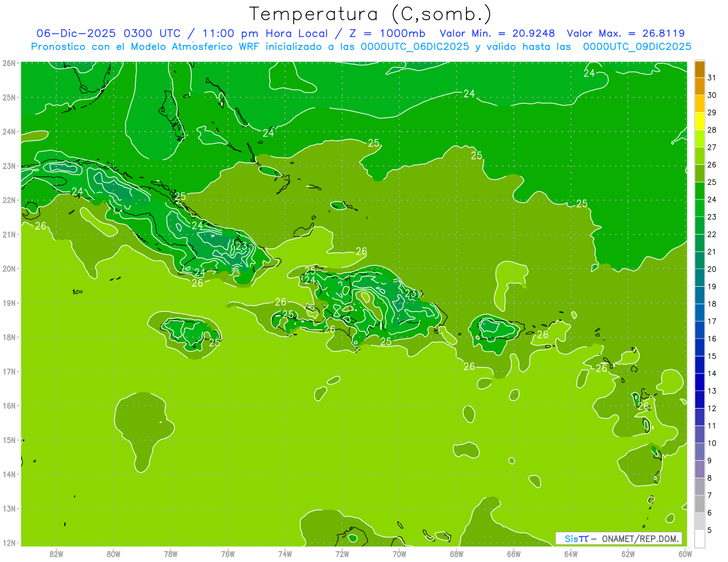Viewport: 728px width, 562px height.
Task: Pick the purple legend band between 9 and 10
Action: (699, 451)
